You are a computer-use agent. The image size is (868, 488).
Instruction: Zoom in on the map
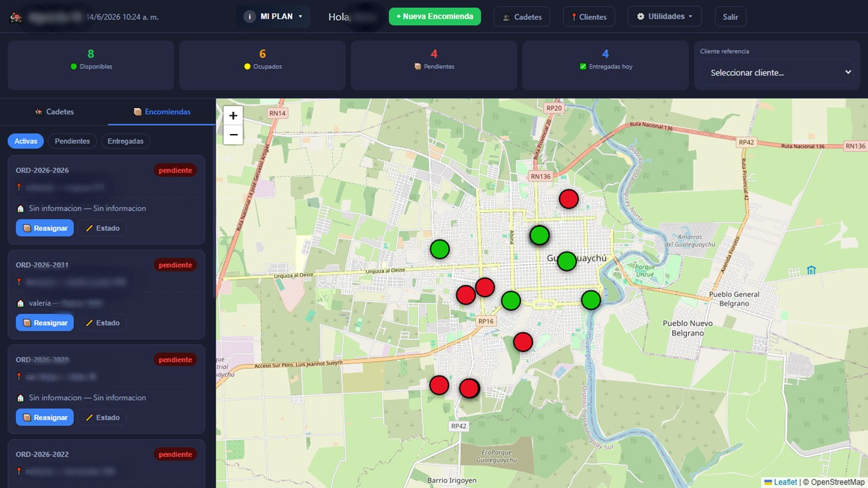click(233, 115)
